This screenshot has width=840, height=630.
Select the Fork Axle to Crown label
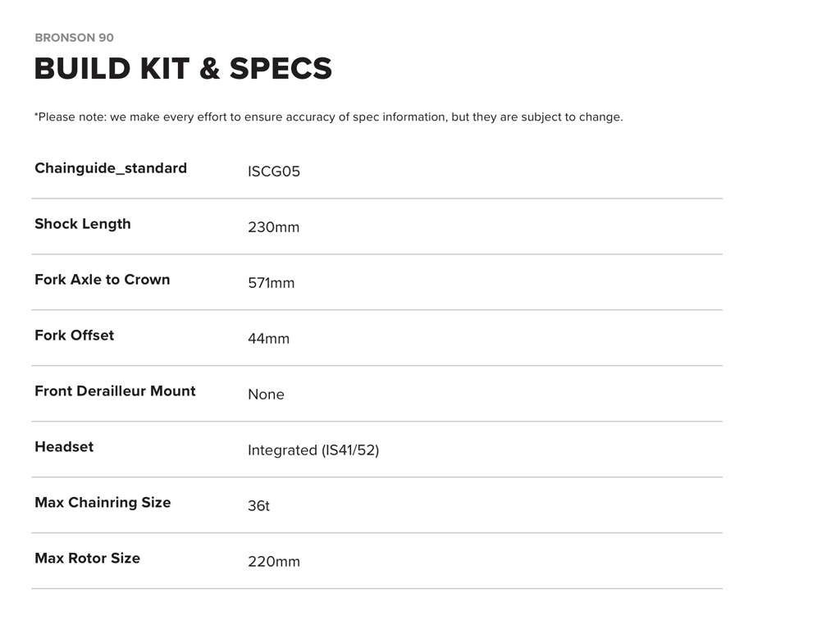tap(103, 280)
